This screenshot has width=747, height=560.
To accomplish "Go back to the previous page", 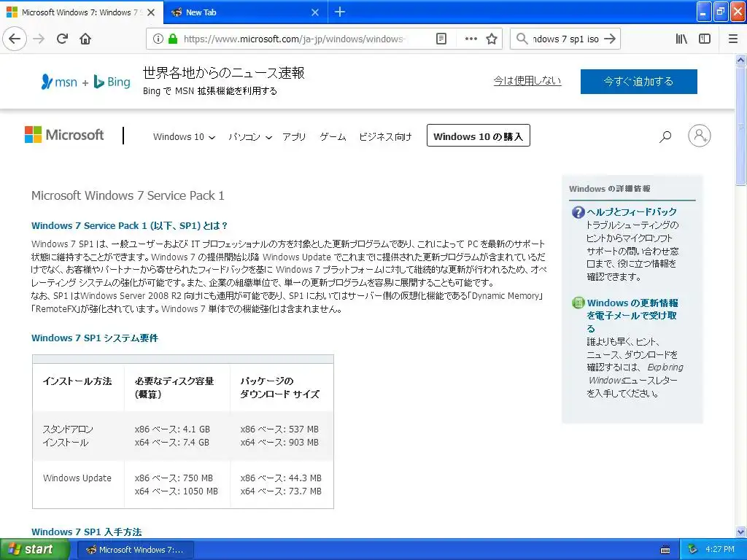I will (15, 39).
